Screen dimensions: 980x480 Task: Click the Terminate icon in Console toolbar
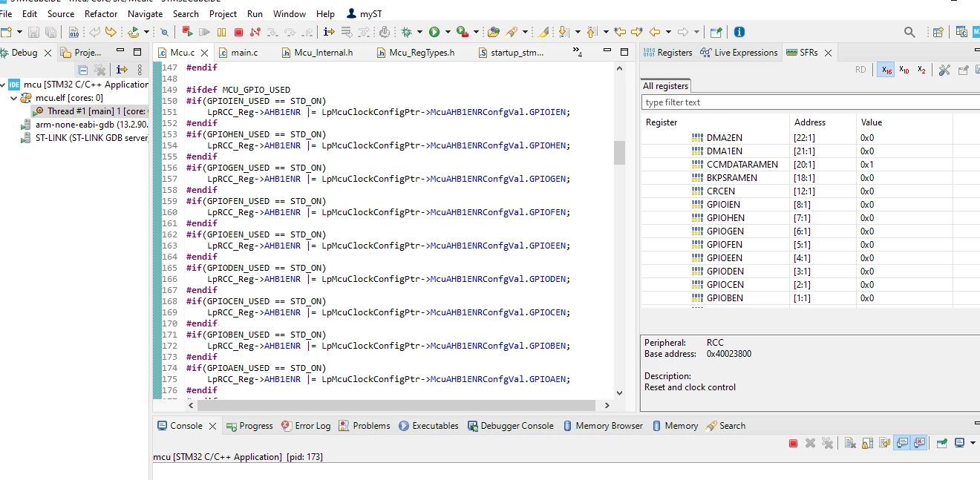pyautogui.click(x=793, y=443)
